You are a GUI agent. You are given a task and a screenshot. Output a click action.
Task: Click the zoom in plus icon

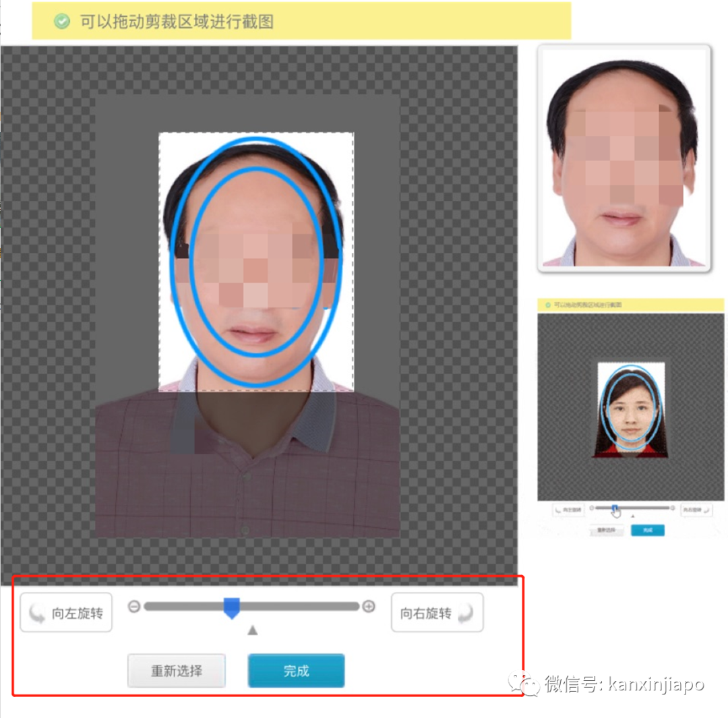click(369, 607)
